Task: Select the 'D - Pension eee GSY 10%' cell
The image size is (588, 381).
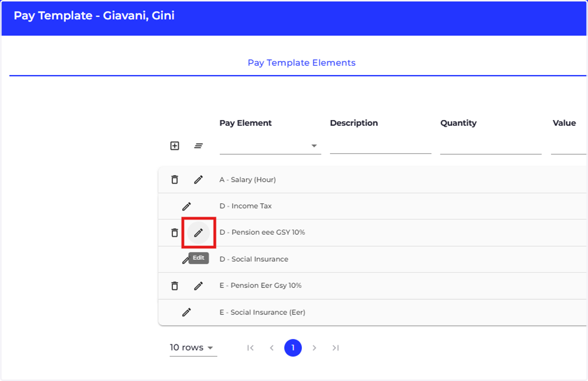Action: click(x=262, y=233)
